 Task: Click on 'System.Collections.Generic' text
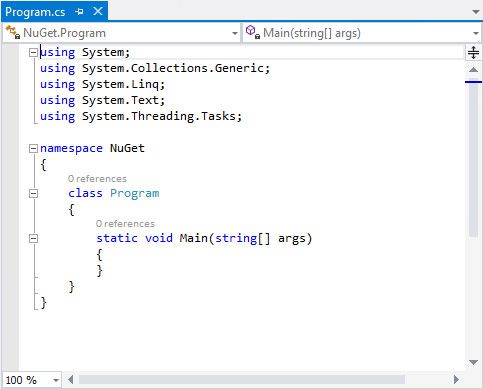coord(173,68)
